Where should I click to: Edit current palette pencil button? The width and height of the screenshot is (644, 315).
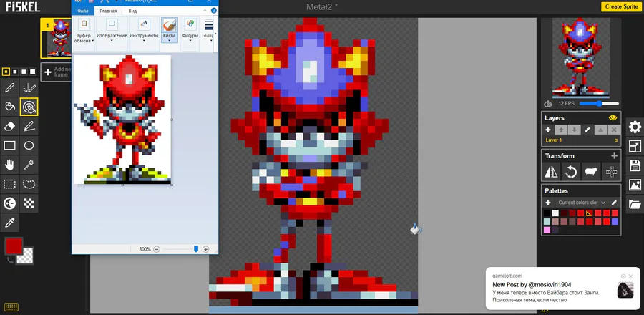pyautogui.click(x=614, y=203)
